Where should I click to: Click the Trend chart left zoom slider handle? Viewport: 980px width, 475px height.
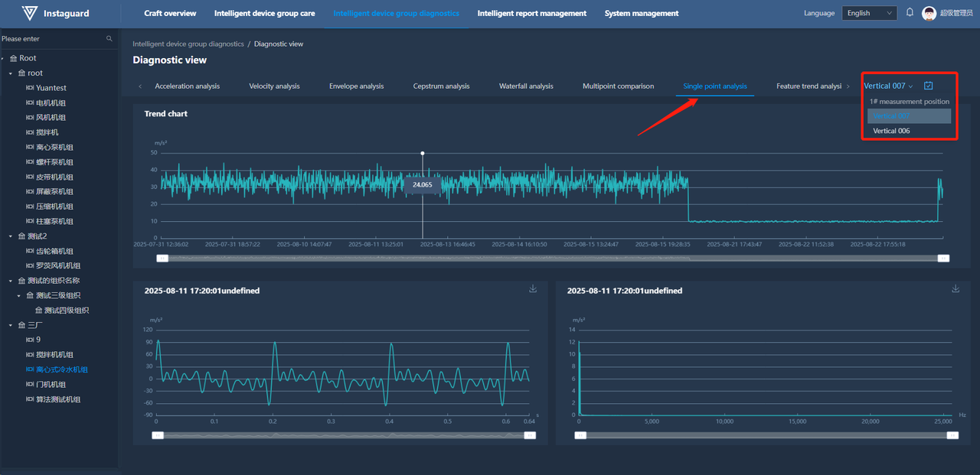(x=162, y=259)
